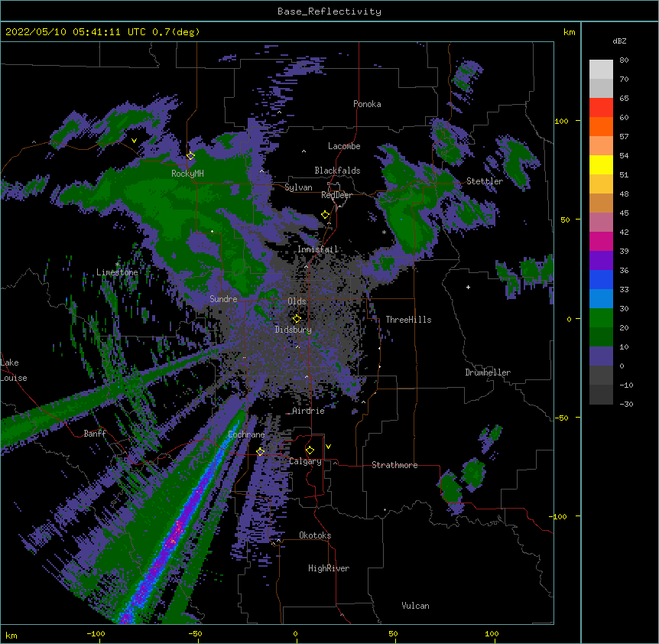Click the -50 tick label on the vertical axis
Screen dimensions: 659x644
(x=561, y=418)
